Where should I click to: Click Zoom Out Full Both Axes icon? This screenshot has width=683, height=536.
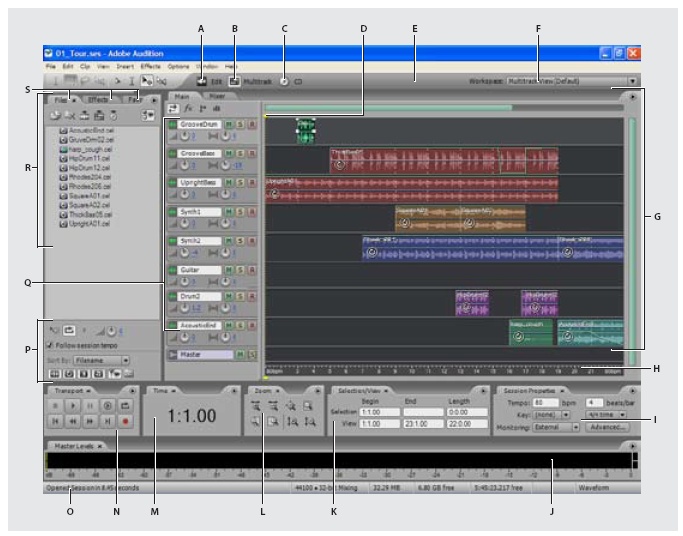point(291,406)
